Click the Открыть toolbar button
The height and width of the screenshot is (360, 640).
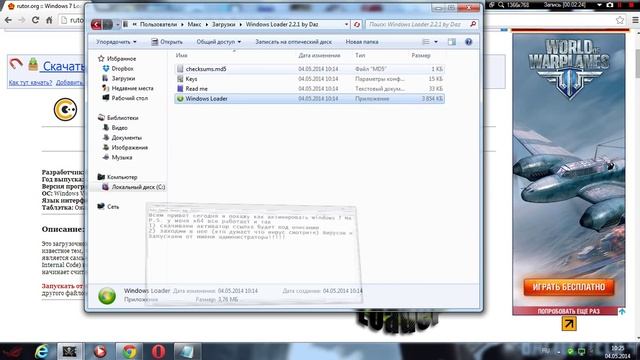pyautogui.click(x=167, y=42)
